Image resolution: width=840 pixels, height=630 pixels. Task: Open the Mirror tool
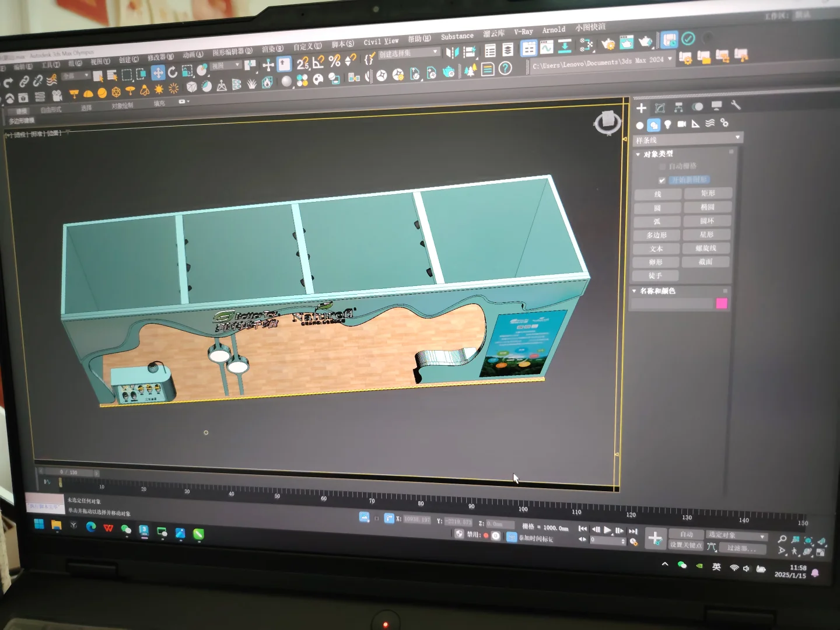[453, 52]
